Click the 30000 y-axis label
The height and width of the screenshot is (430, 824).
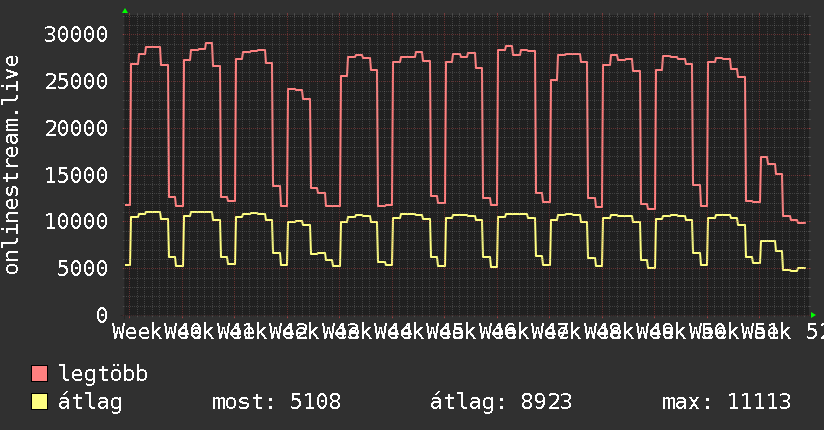tap(76, 35)
